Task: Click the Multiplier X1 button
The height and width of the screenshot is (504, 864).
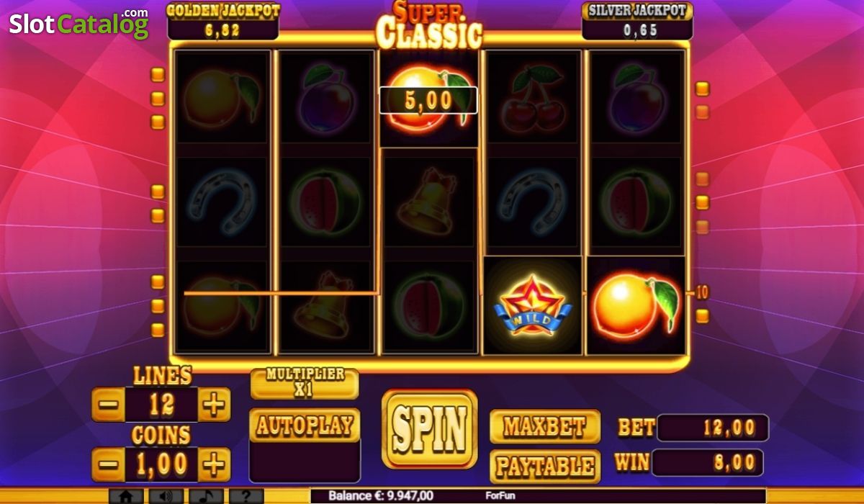Action: (305, 383)
